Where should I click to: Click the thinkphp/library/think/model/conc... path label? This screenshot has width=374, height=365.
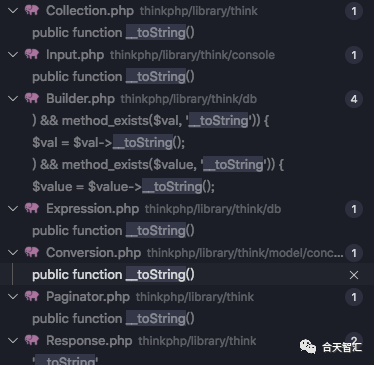245,253
